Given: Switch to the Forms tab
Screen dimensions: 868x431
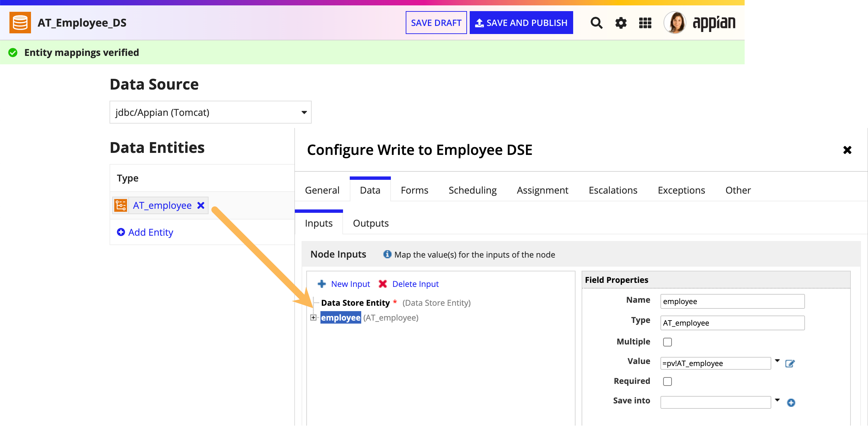Looking at the screenshot, I should click(414, 190).
